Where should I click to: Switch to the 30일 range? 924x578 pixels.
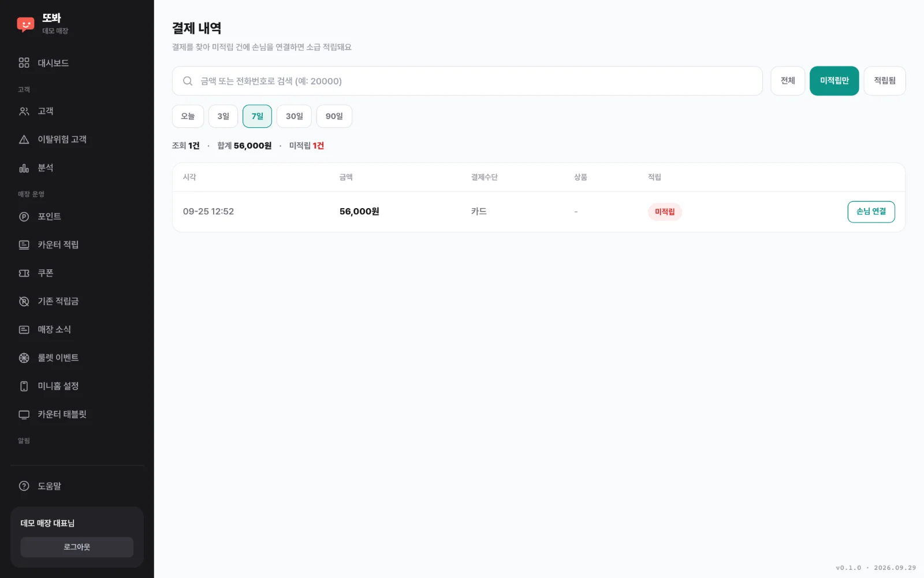coord(294,116)
